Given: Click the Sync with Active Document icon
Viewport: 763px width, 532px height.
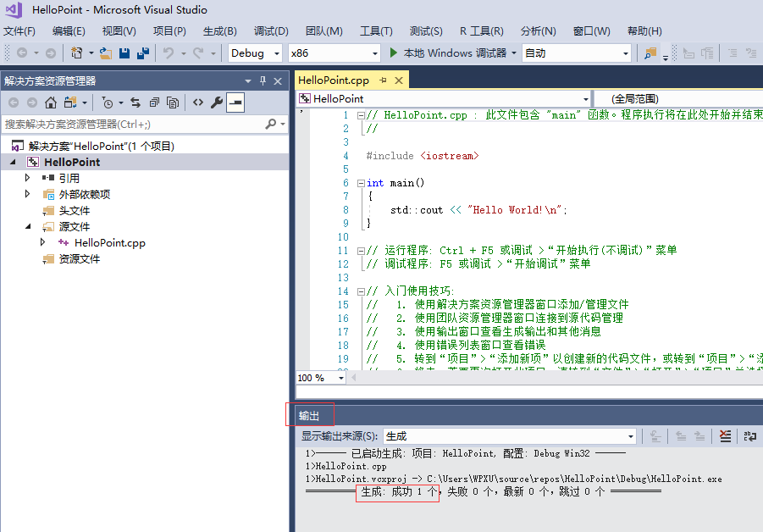Looking at the screenshot, I should pyautogui.click(x=135, y=103).
